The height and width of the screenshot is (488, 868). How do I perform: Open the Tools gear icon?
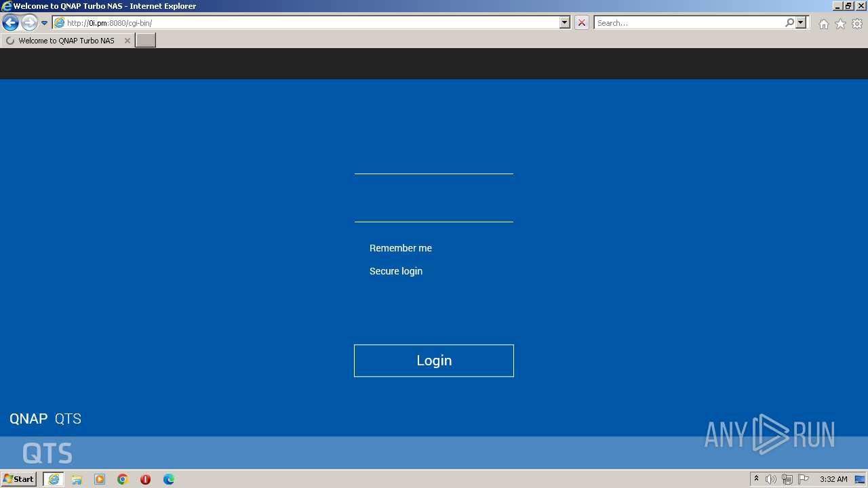coord(857,24)
